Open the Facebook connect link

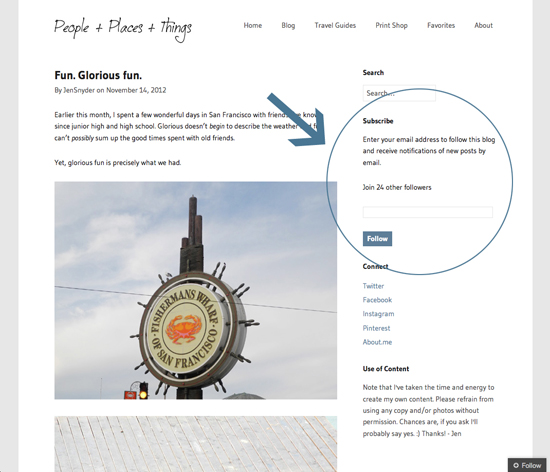(x=377, y=300)
